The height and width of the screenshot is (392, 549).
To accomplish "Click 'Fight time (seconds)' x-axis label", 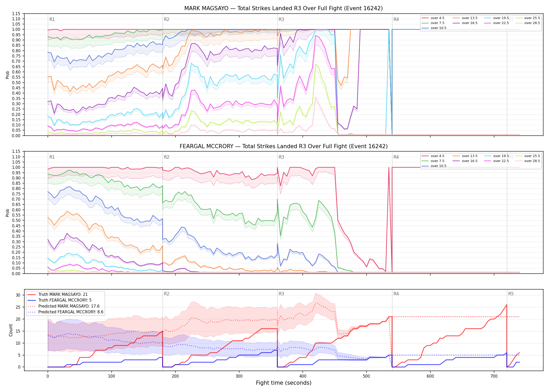I will 284,383.
